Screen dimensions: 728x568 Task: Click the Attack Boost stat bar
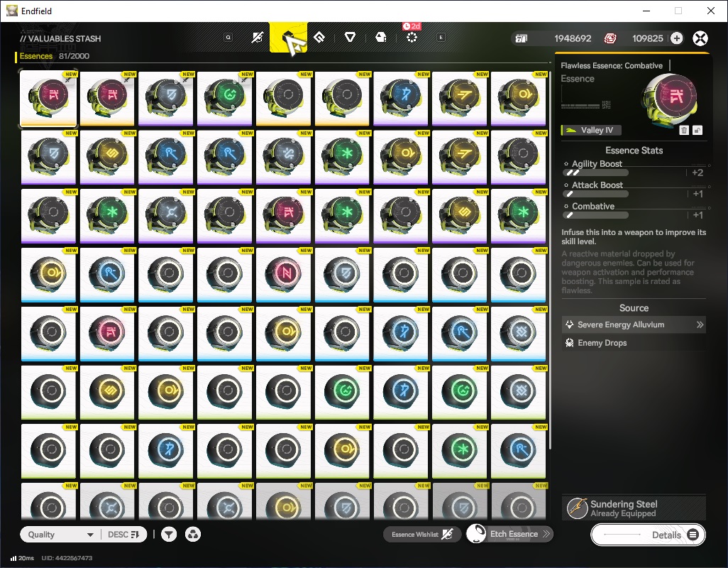[x=596, y=194]
